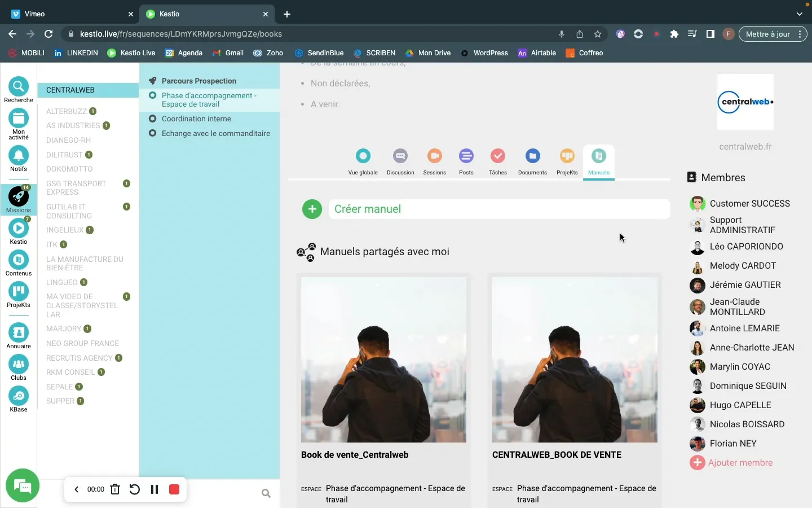
Task: Pause the screen recording
Action: 155,489
